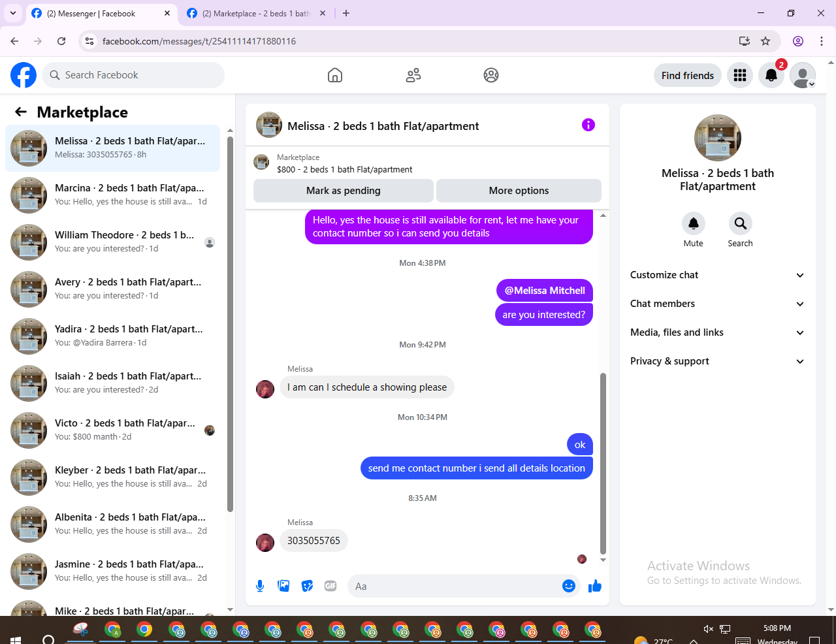Switch to the Messenger browser tab
The image size is (836, 644).
tap(101, 13)
